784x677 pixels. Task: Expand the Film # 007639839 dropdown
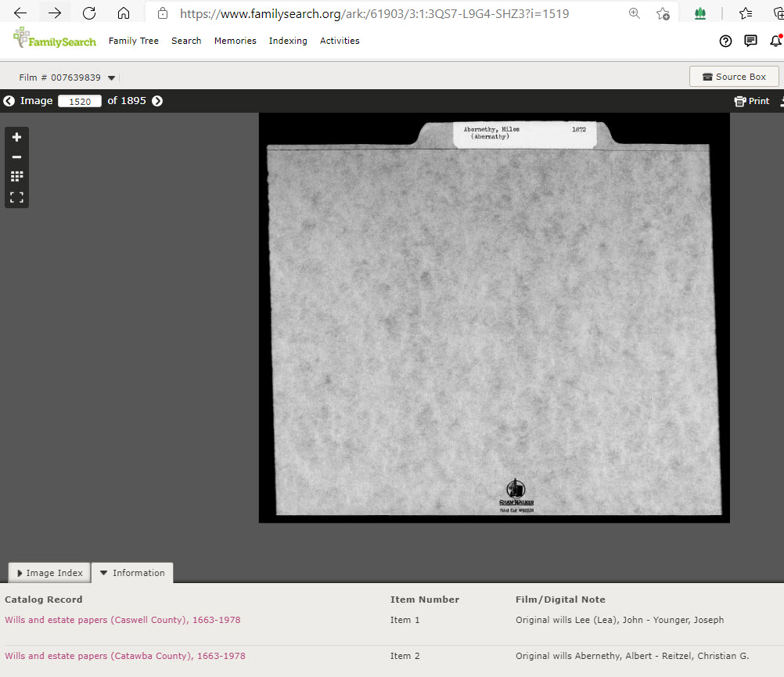(x=112, y=78)
